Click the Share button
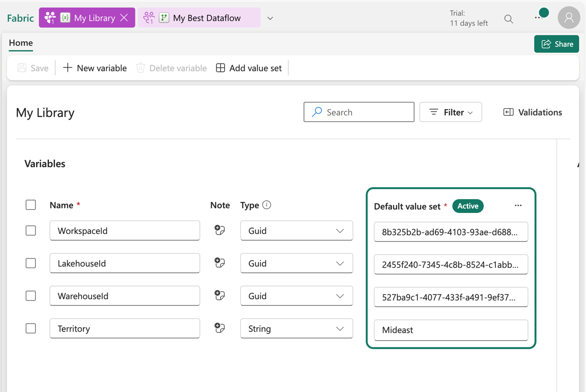 556,43
